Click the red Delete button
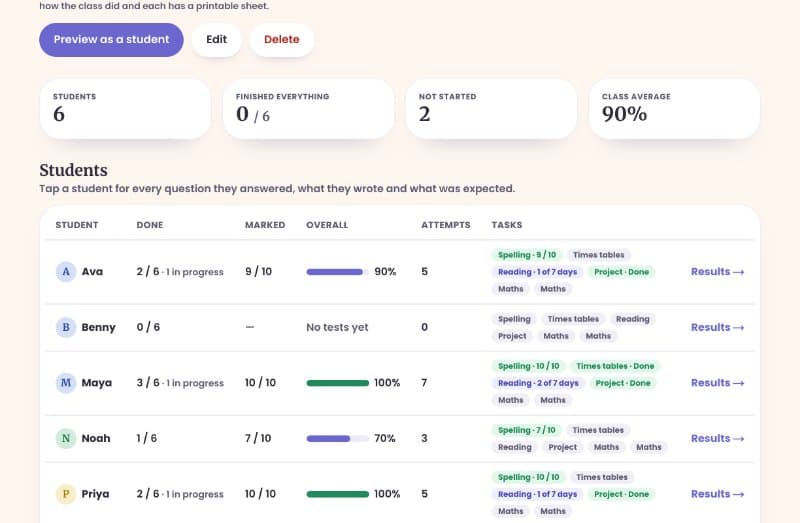Image resolution: width=800 pixels, height=523 pixels. [282, 39]
